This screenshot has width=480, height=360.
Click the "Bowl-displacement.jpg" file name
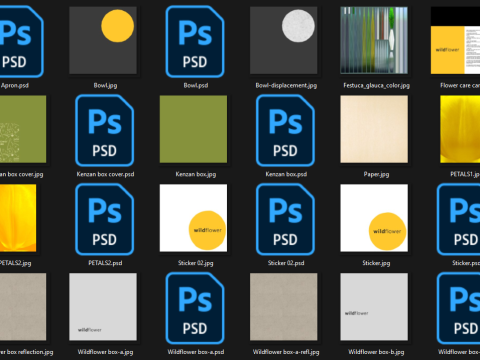286,86
